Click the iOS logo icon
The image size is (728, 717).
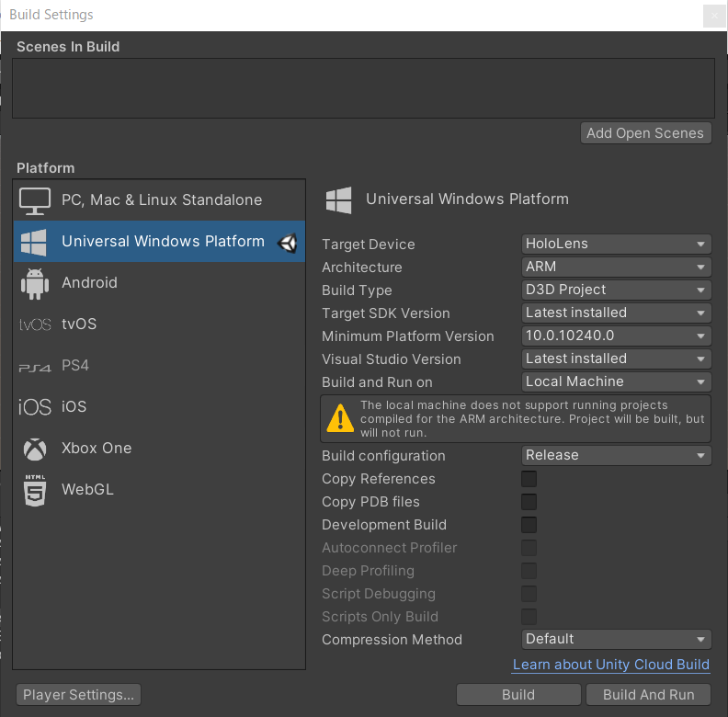pos(35,407)
